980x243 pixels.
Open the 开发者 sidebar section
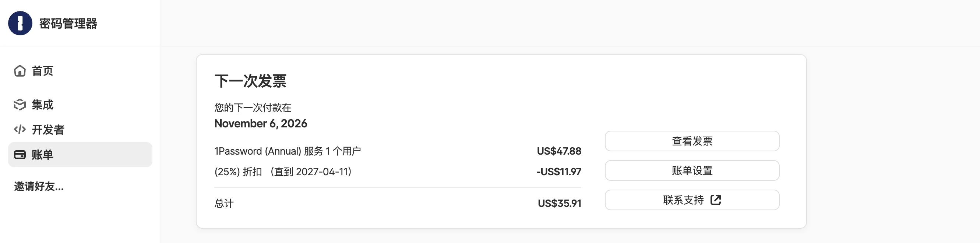click(48, 130)
